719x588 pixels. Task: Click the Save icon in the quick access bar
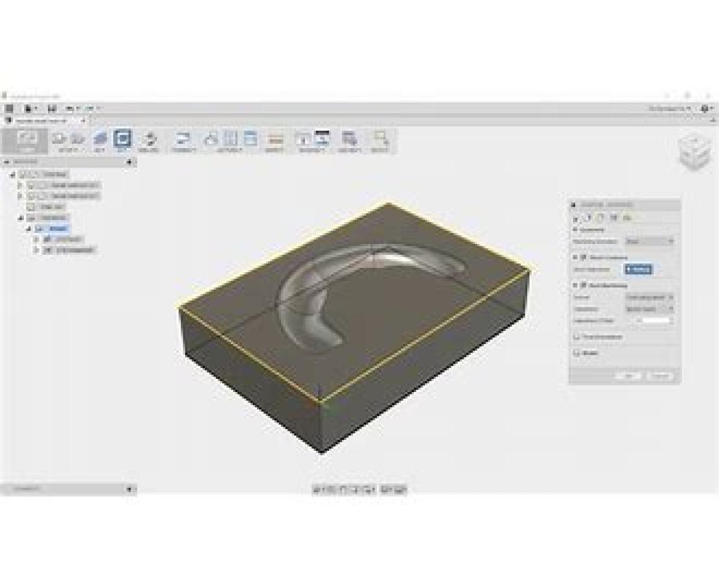[52, 108]
